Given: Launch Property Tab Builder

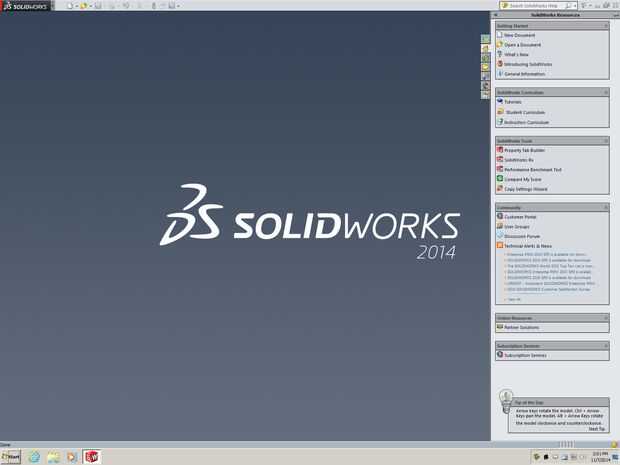Looking at the screenshot, I should (x=524, y=150).
